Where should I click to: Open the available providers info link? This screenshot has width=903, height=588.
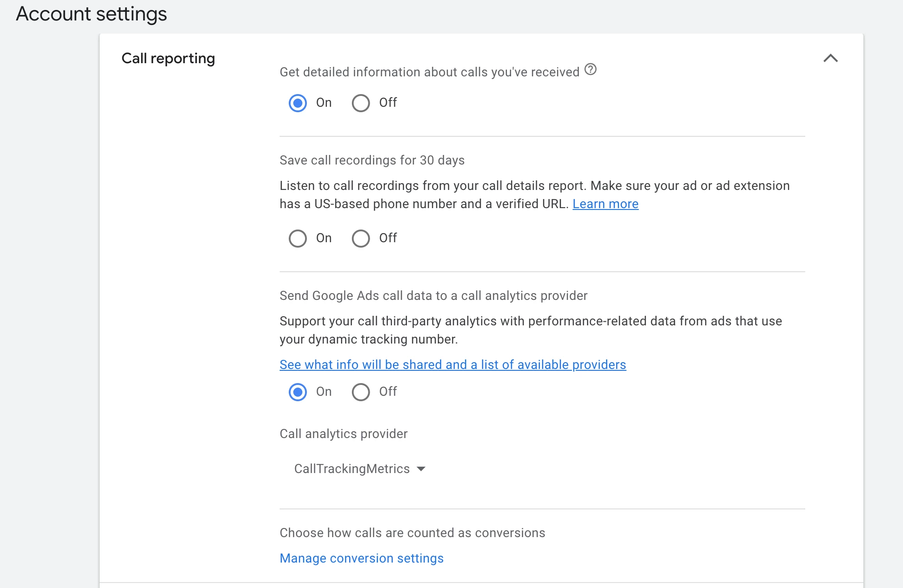point(452,365)
